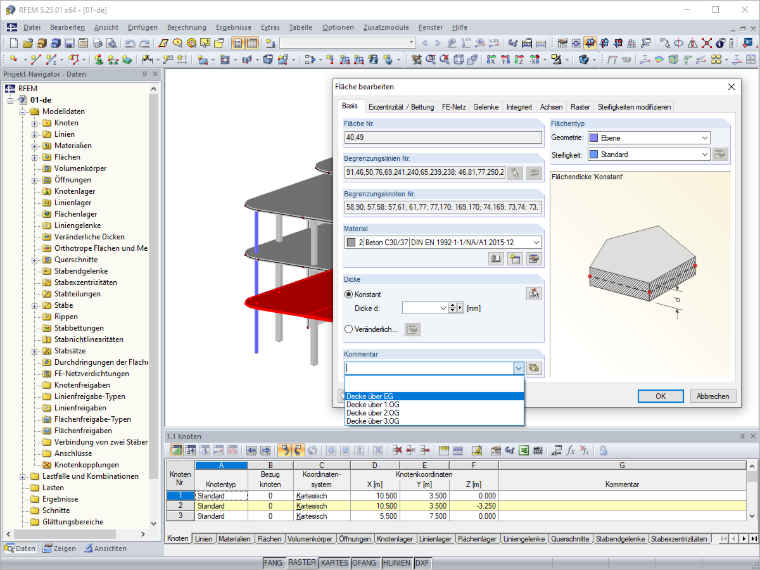Viewport: 760px width, 570px height.
Task: Click the delete row red X table icon
Action: click(x=397, y=451)
